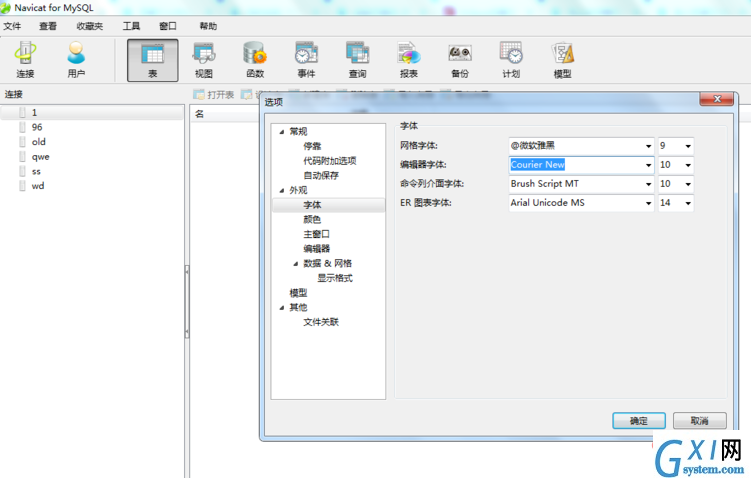Open the 网格字体 font dropdown arrow
This screenshot has width=751, height=478.
point(648,146)
